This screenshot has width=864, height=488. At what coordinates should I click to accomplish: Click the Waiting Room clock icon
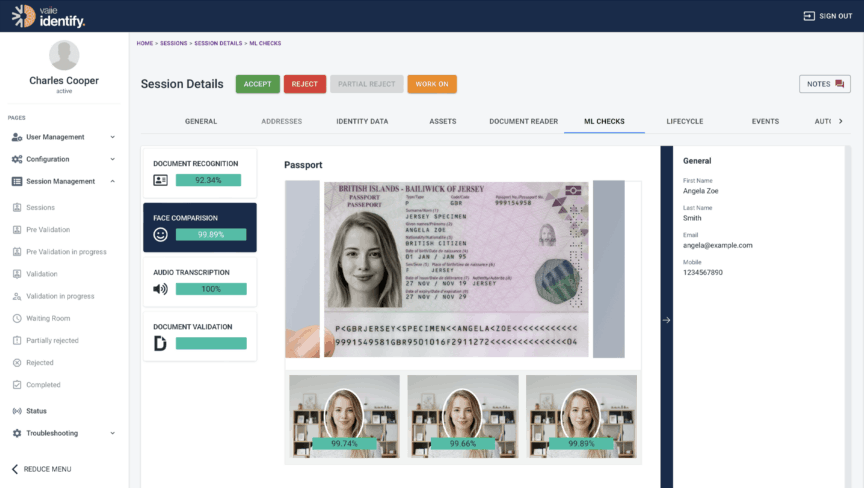click(17, 318)
